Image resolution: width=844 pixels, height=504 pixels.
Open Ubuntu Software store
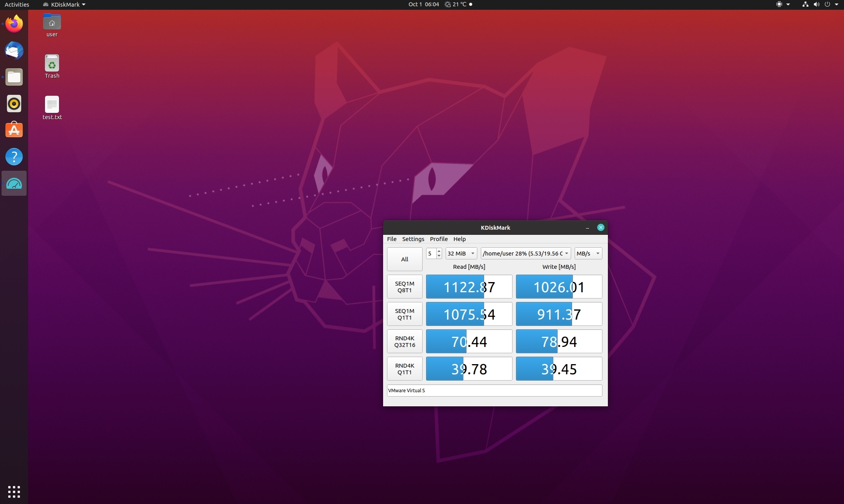14,130
